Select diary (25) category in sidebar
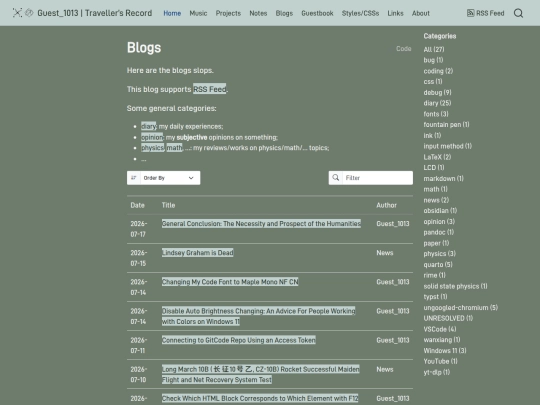Viewport: 540px width, 405px height. pyautogui.click(x=437, y=103)
